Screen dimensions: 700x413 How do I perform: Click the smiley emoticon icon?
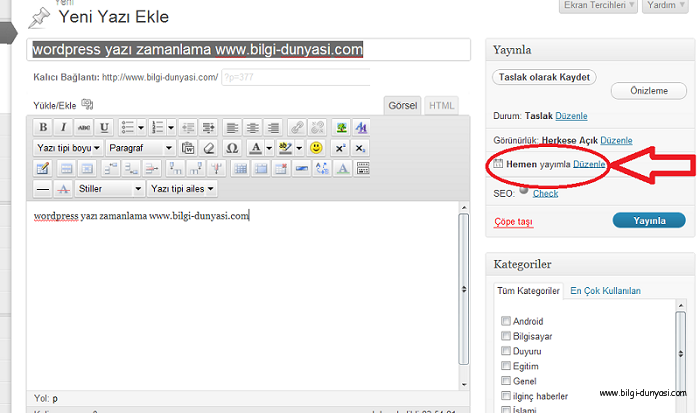[316, 148]
